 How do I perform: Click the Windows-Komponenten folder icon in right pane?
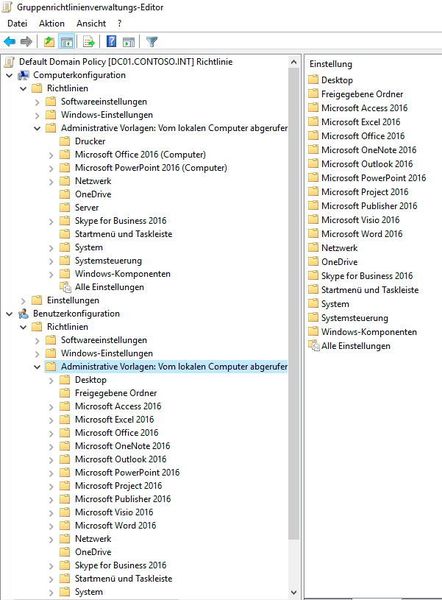click(x=313, y=331)
